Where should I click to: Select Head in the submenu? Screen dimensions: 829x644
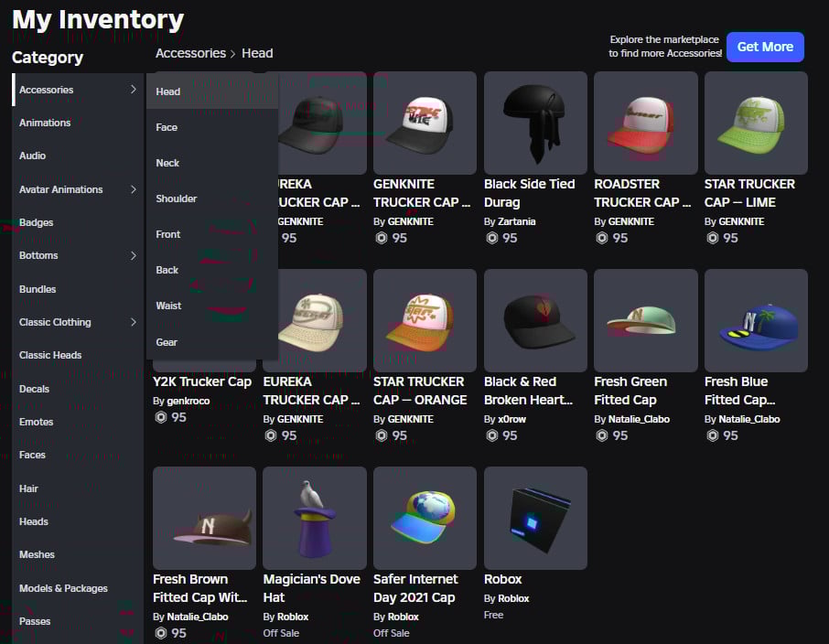point(212,91)
